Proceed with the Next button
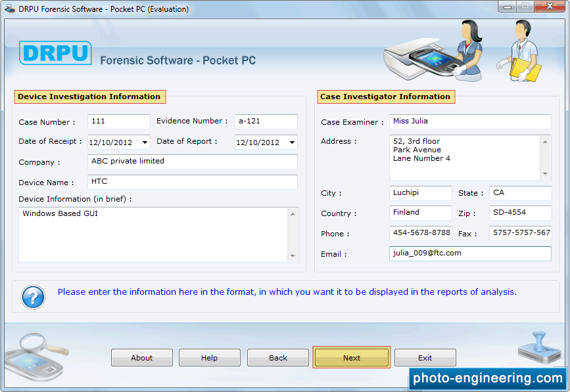Image resolution: width=570 pixels, height=392 pixels. [352, 358]
